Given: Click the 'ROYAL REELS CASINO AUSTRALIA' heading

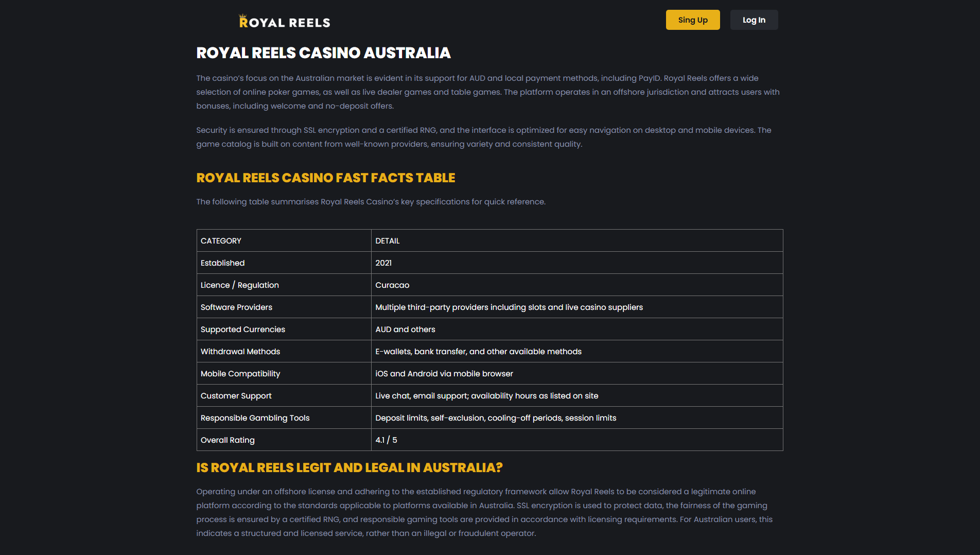Looking at the screenshot, I should 323,53.
